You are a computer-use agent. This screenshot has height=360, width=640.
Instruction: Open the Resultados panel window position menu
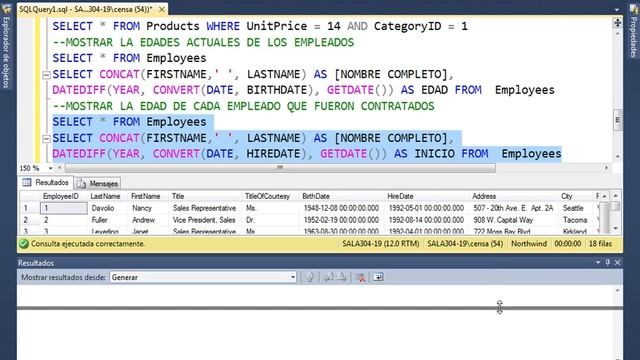click(598, 262)
